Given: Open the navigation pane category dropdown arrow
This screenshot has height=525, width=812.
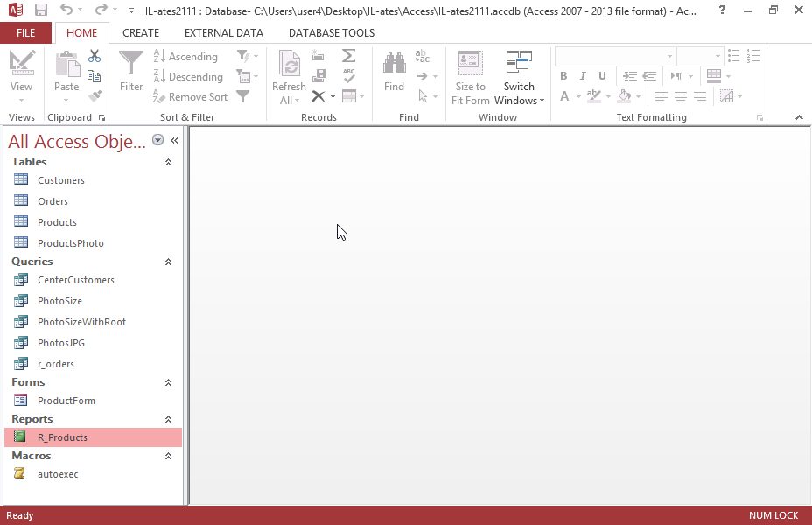Looking at the screenshot, I should point(158,140).
